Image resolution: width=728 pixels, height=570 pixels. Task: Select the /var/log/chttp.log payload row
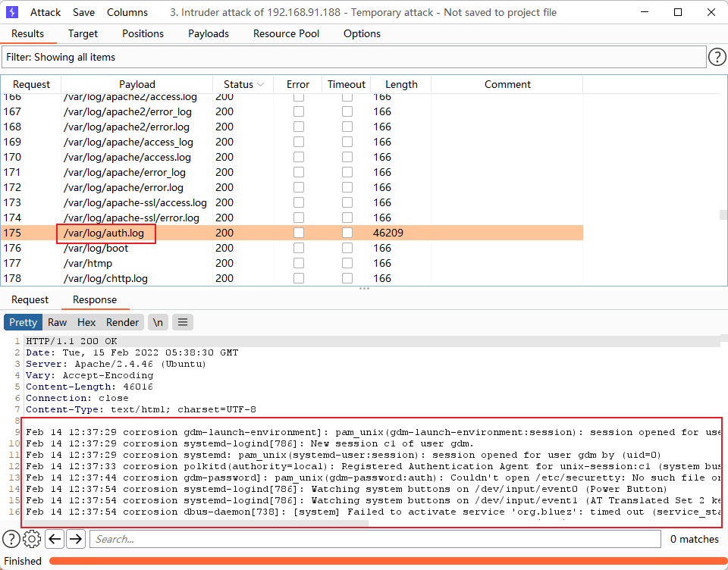291,278
